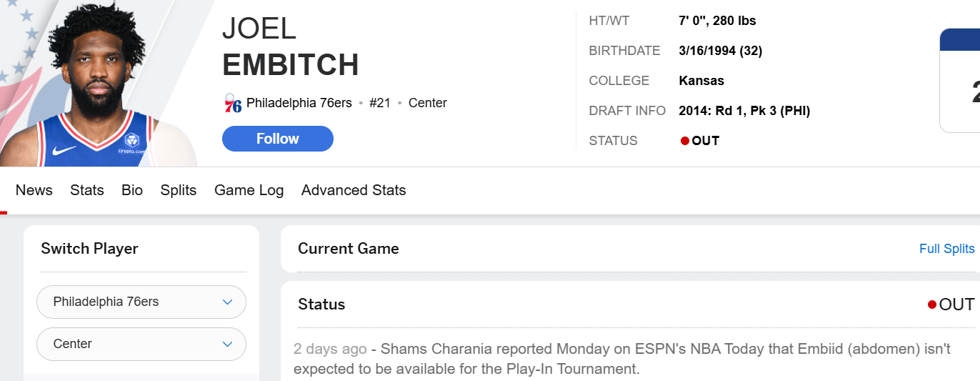Click the red OUT indicator in Status card
The image size is (980, 381).
point(931,305)
